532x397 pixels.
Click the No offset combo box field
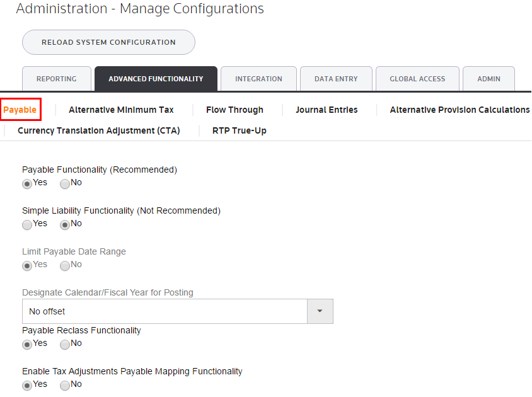(164, 311)
